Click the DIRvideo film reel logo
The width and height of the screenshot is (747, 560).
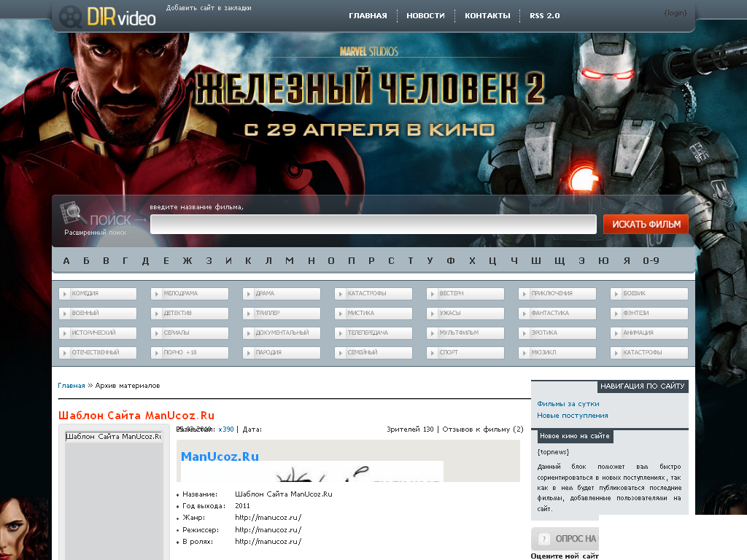(x=107, y=17)
